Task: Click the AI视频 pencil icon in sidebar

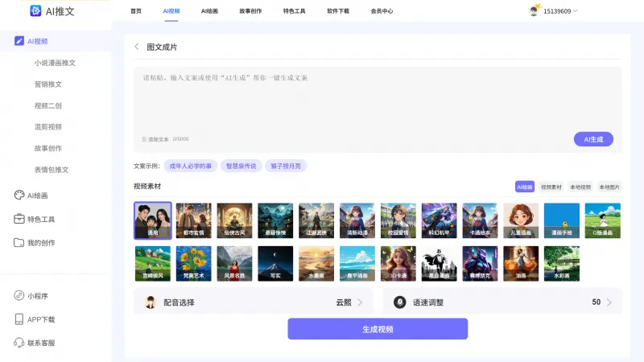Action: 19,41
